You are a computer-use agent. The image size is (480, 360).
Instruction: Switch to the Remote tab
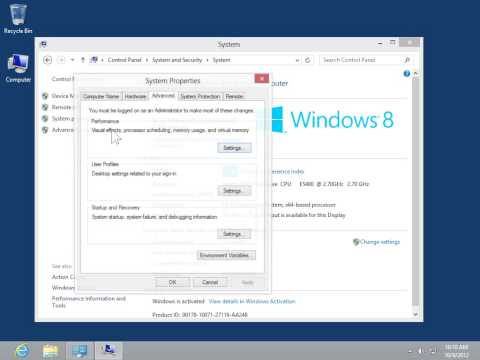(234, 97)
